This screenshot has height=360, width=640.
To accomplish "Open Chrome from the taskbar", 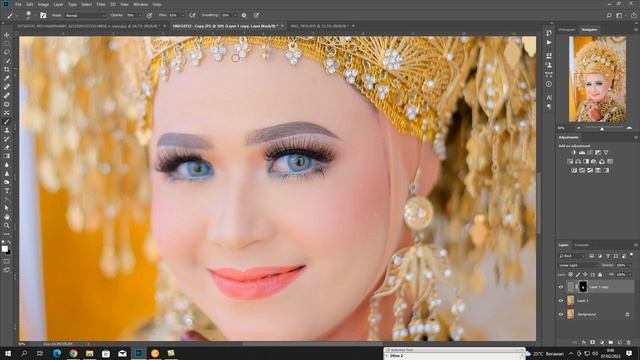I will coord(73,353).
